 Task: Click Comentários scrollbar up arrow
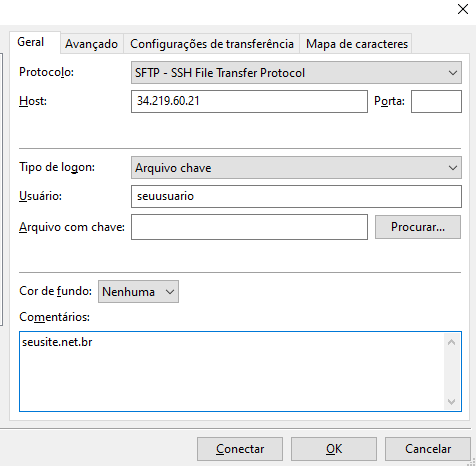pos(452,342)
